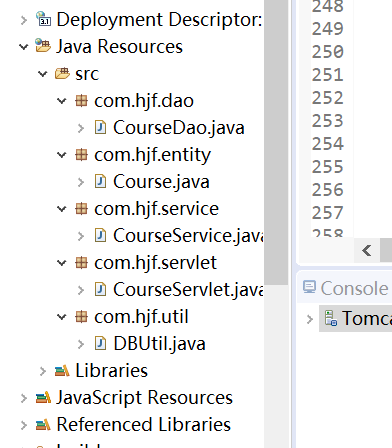Image resolution: width=392 pixels, height=448 pixels.
Task: Select CourseServlet.java in the tree
Action: pyautogui.click(x=188, y=289)
